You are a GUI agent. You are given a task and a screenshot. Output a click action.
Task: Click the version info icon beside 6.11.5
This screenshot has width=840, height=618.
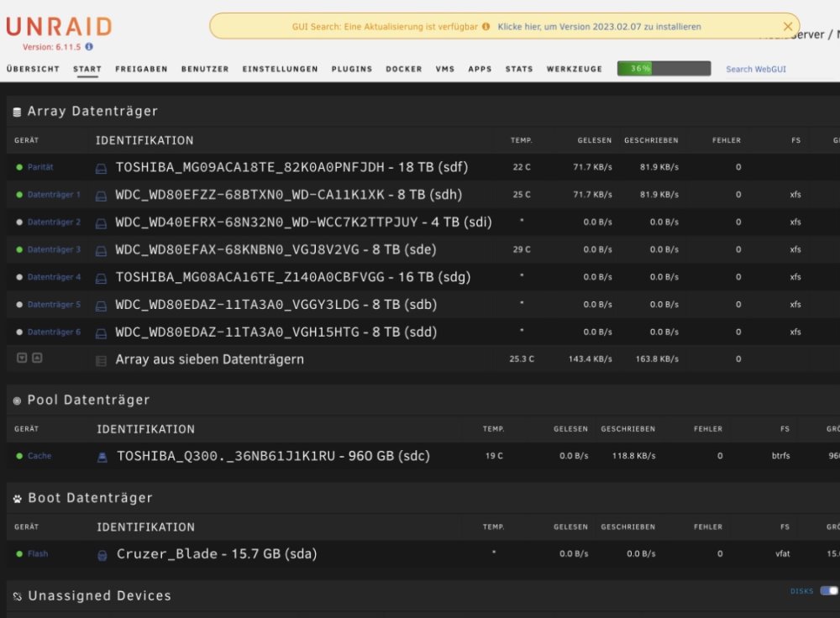pos(89,46)
